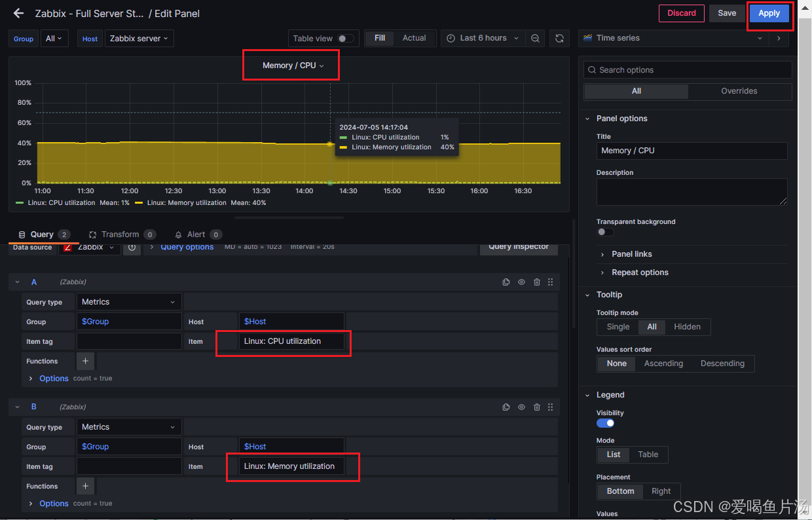Viewport: 812px width, 520px height.
Task: Enable the Table view switch
Action: coord(346,39)
